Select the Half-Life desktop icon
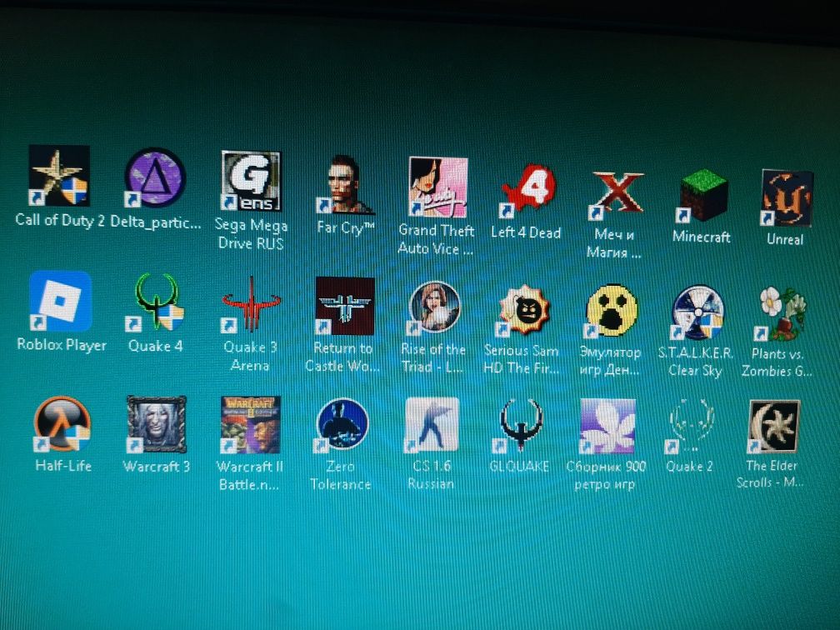The height and width of the screenshot is (630, 840). coord(62,423)
